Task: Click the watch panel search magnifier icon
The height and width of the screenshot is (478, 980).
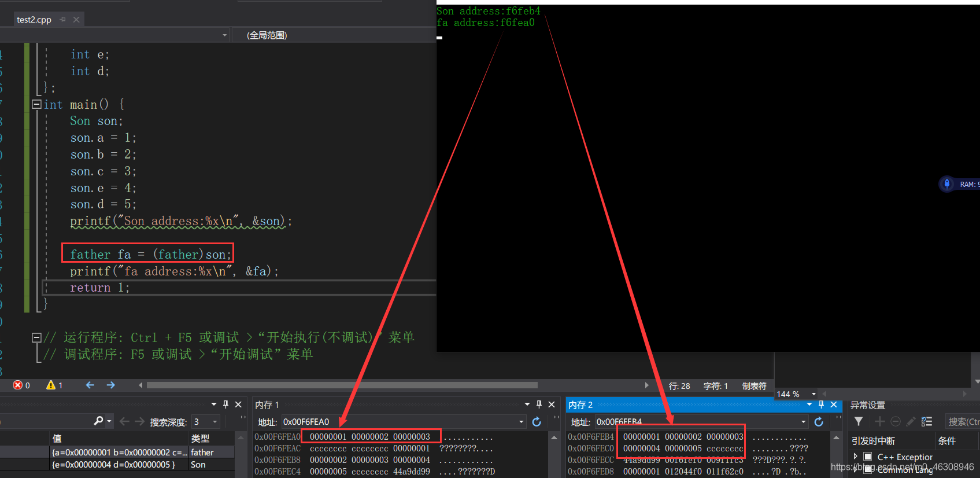Action: pos(98,421)
